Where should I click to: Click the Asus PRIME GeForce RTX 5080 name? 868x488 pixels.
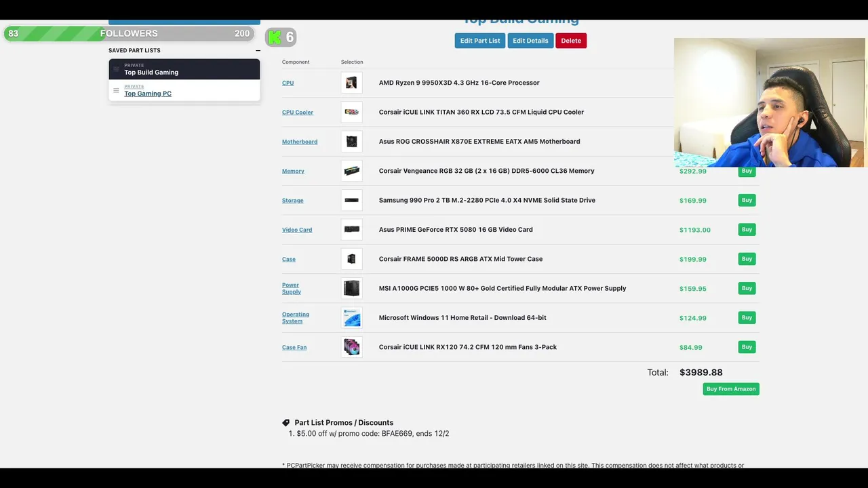click(456, 229)
